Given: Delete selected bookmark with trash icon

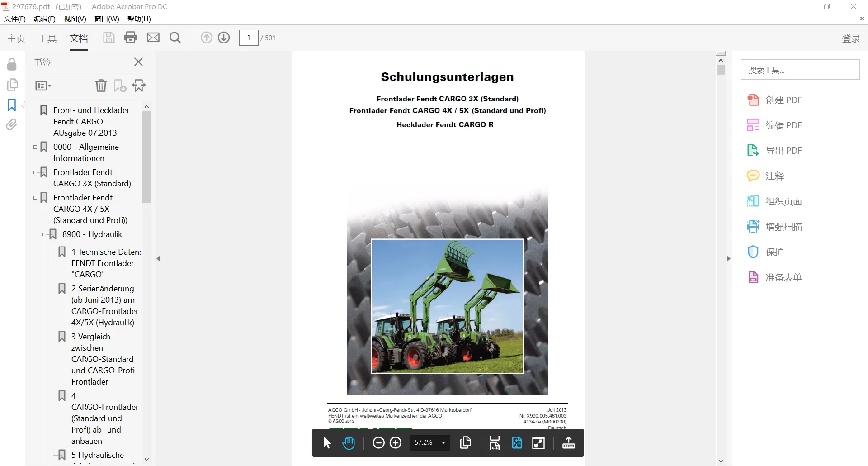Looking at the screenshot, I should pos(101,86).
